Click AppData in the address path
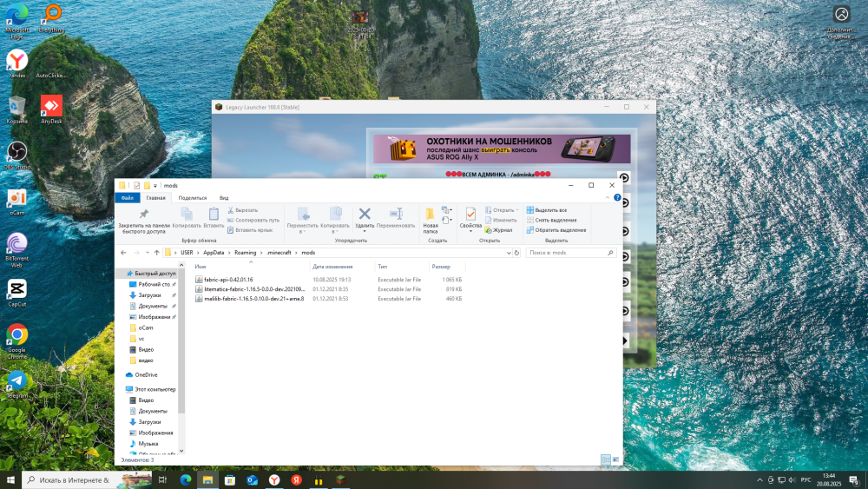 [x=214, y=253]
